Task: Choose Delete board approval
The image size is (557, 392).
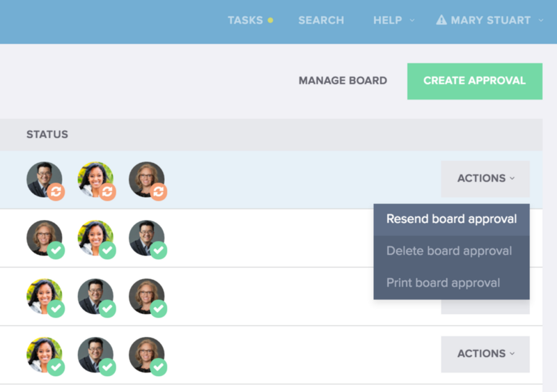Action: pyautogui.click(x=451, y=251)
